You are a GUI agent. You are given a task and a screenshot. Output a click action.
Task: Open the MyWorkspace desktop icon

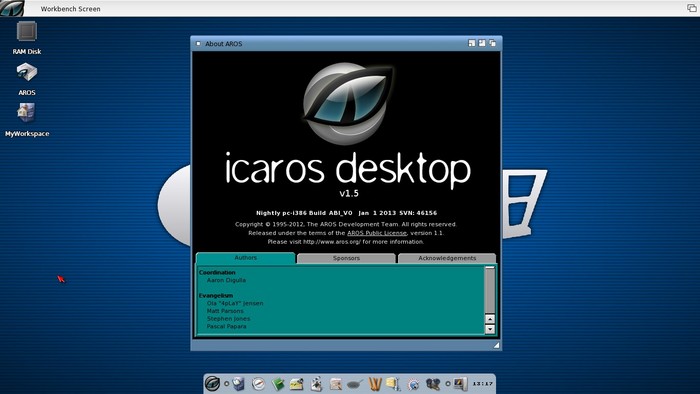pos(26,112)
